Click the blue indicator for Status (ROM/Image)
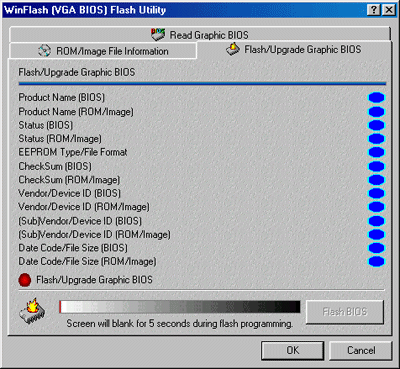400x369 pixels. (376, 139)
